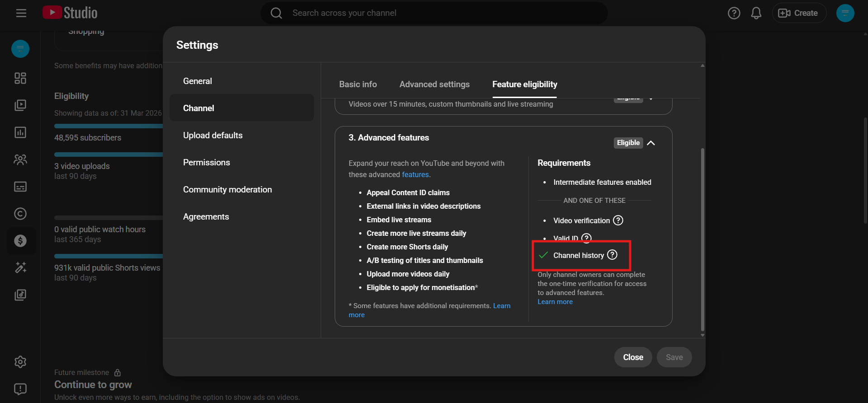Toggle the hamburger navigation menu

21,13
